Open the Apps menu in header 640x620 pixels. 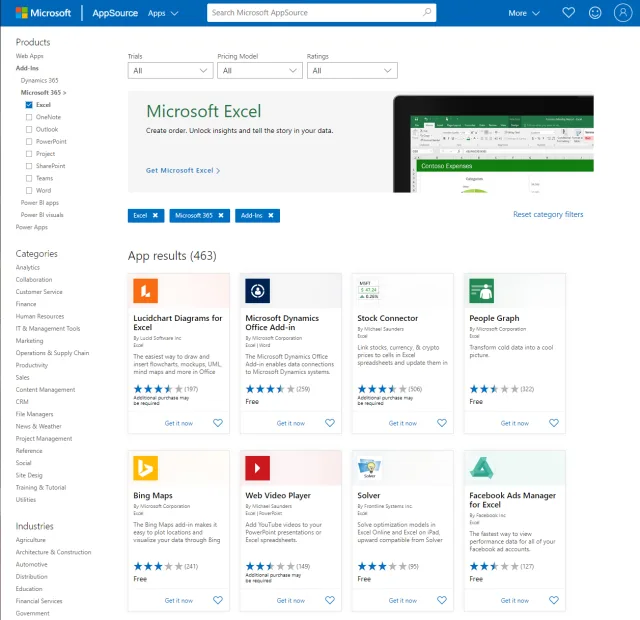(x=163, y=13)
